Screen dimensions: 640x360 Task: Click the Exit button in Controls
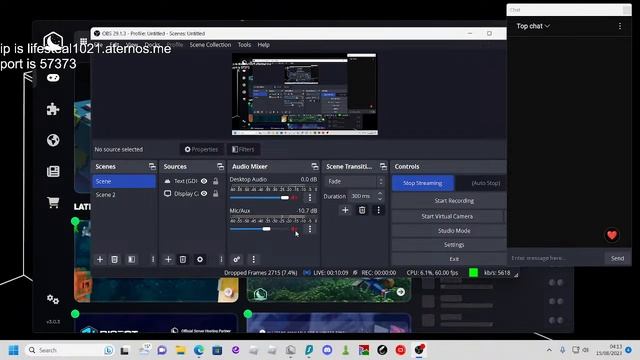449,259
